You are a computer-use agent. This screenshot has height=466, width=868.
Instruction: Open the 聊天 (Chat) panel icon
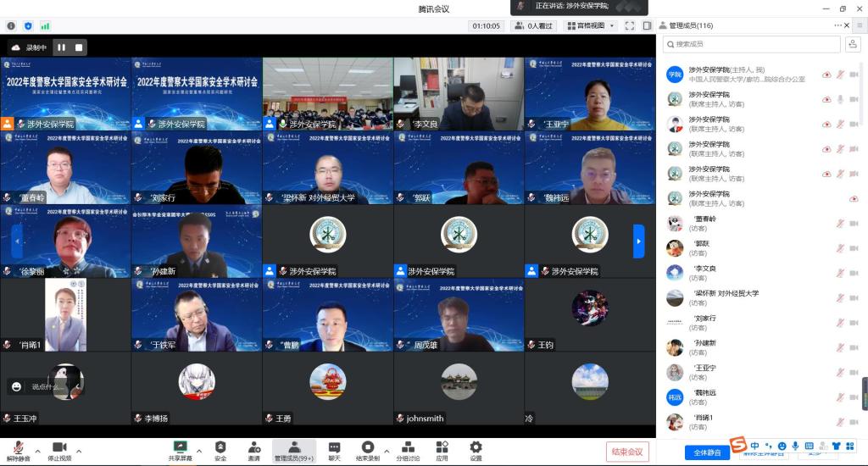pyautogui.click(x=334, y=450)
